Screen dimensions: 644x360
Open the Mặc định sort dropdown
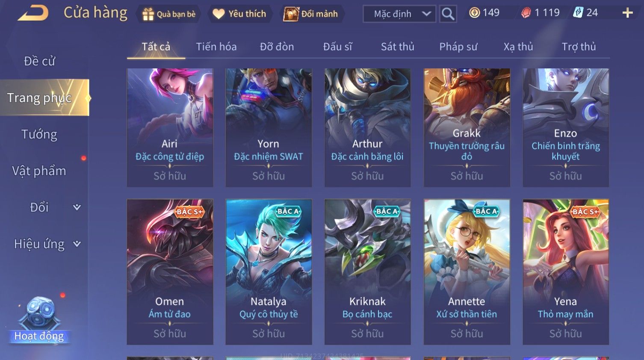399,14
